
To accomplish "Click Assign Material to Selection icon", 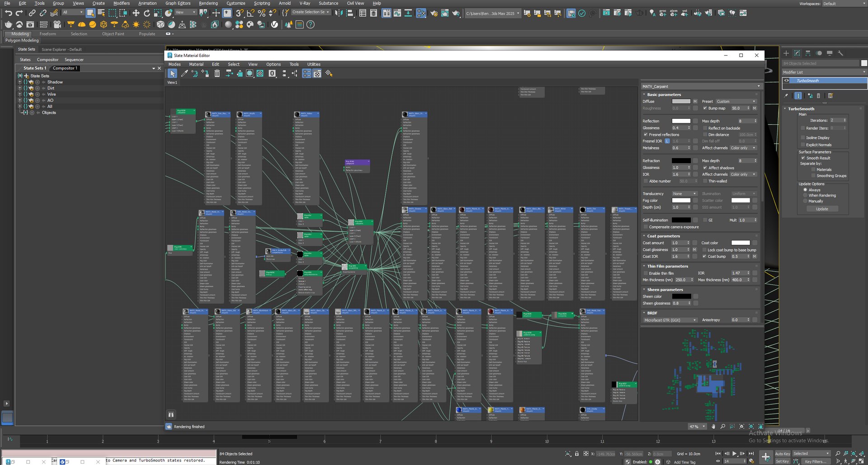I will tap(205, 73).
